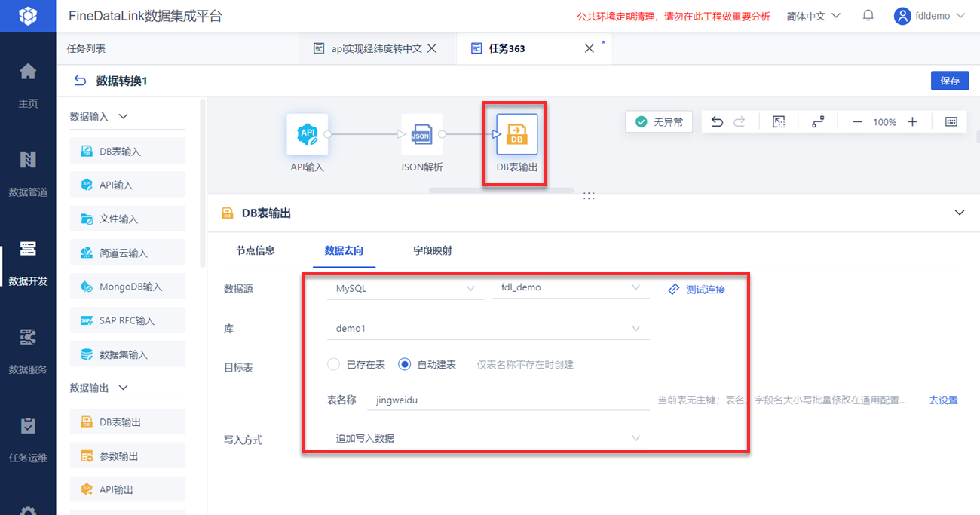
Task: Switch to the api实现经纬度转中文 tab
Action: pyautogui.click(x=376, y=48)
